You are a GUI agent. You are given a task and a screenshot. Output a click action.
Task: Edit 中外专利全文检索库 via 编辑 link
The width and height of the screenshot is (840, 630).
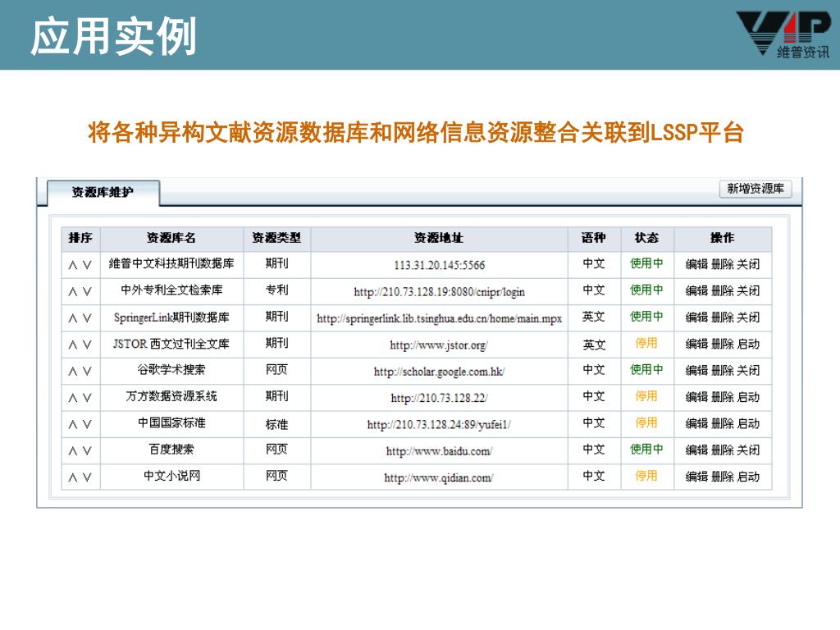tap(697, 291)
